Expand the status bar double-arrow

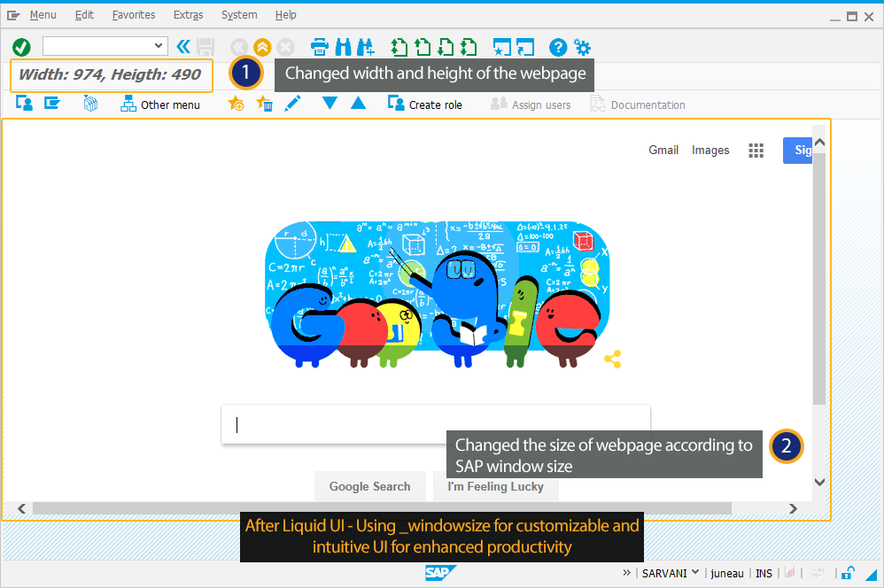[x=627, y=573]
